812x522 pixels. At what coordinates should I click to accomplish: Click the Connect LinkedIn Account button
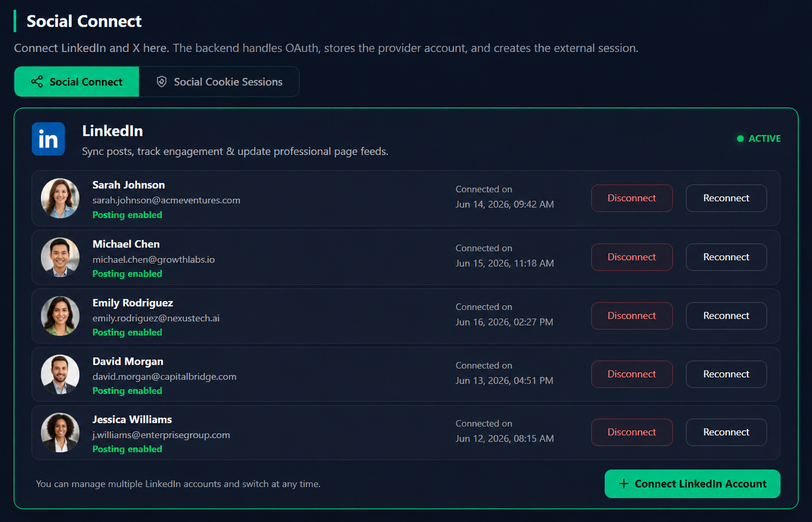pos(693,484)
